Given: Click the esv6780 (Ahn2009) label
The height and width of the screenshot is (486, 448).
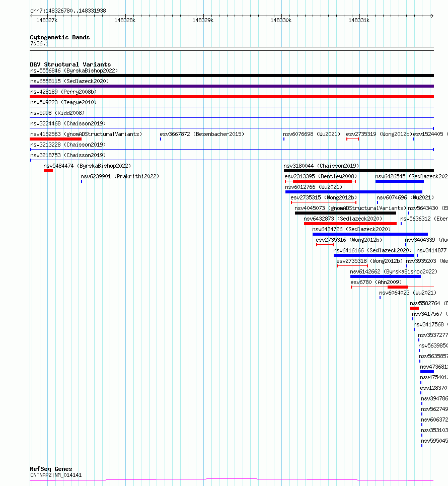Looking at the screenshot, I should pyautogui.click(x=376, y=282).
